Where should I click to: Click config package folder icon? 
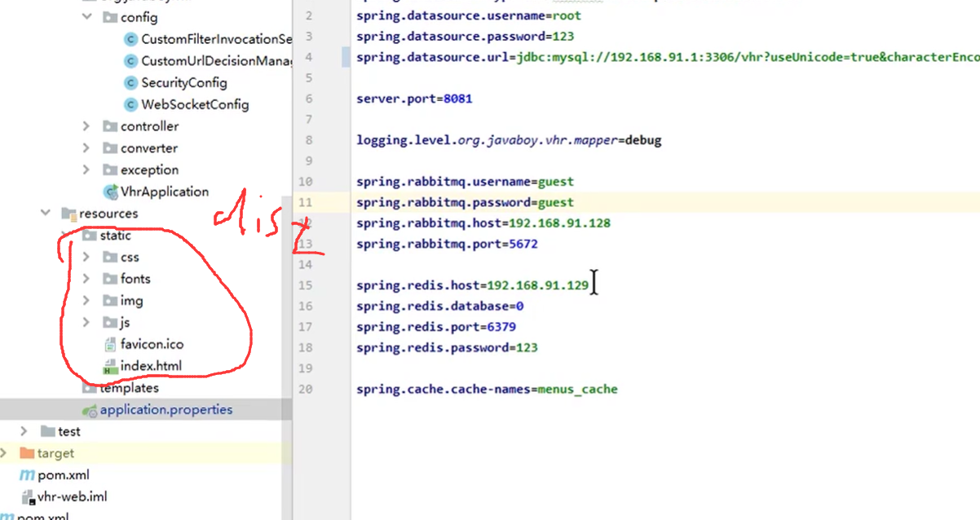click(110, 17)
